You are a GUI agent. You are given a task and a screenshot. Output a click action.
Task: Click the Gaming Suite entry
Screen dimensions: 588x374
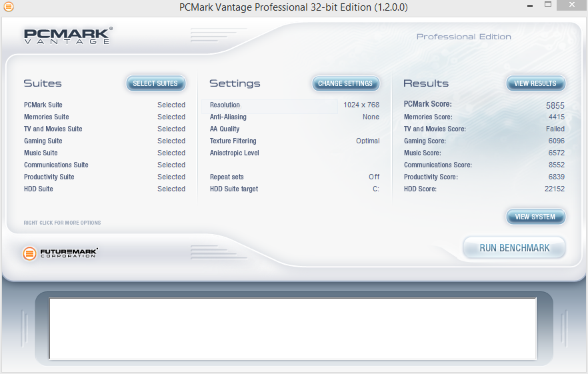click(43, 141)
